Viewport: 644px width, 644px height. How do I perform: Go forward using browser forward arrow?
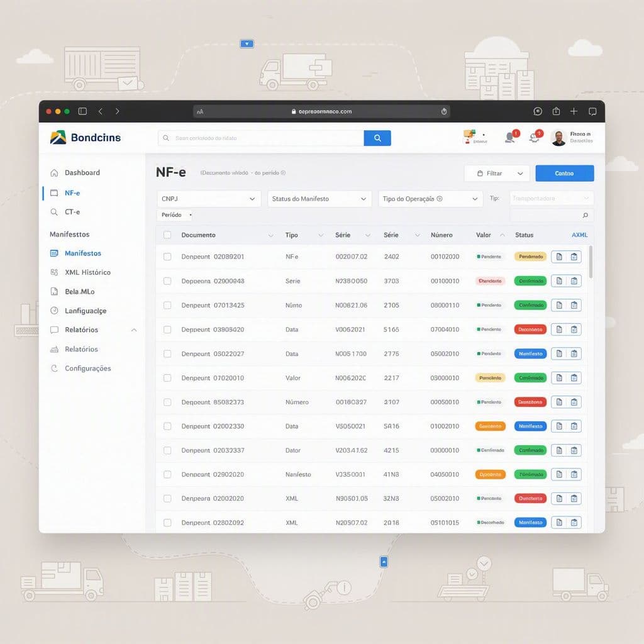click(x=118, y=111)
